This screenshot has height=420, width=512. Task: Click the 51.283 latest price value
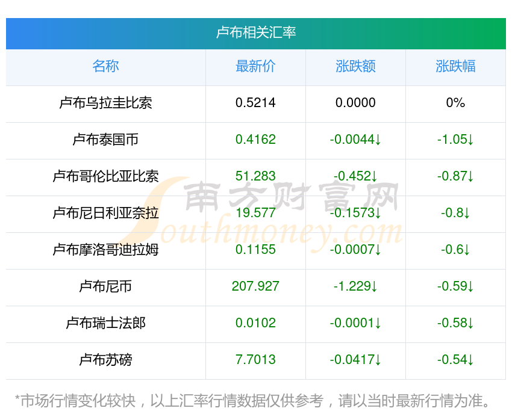[x=255, y=176]
